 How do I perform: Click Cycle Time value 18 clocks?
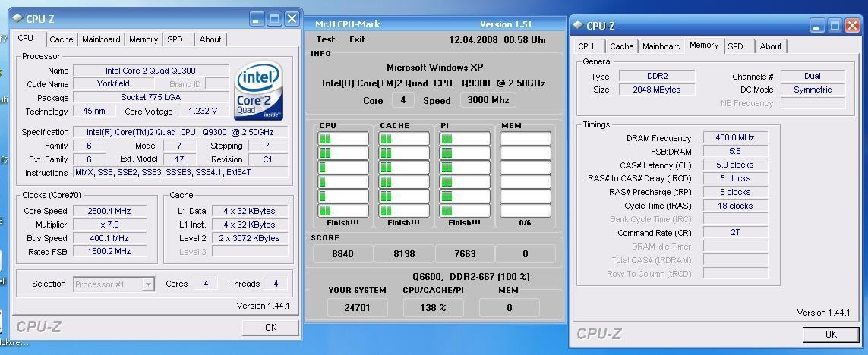point(735,206)
